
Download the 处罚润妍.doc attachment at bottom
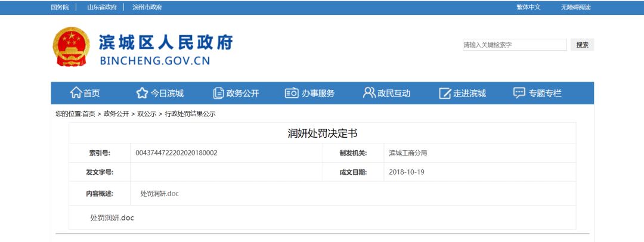[112, 218]
